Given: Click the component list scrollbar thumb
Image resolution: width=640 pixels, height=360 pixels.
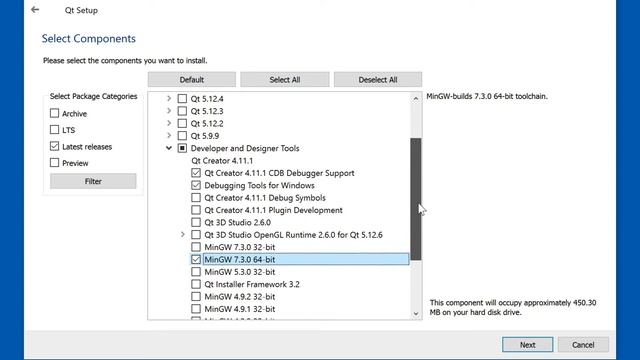Looking at the screenshot, I should (x=416, y=199).
